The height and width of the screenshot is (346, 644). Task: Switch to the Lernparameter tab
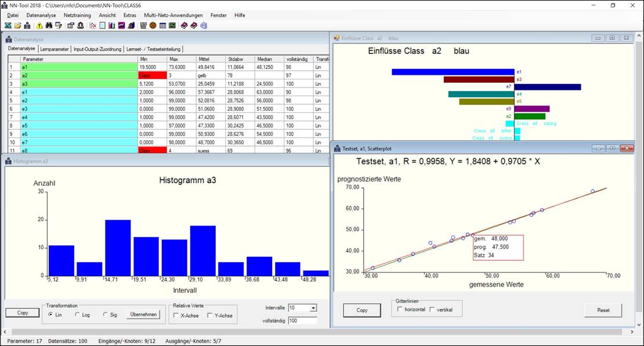(55, 49)
